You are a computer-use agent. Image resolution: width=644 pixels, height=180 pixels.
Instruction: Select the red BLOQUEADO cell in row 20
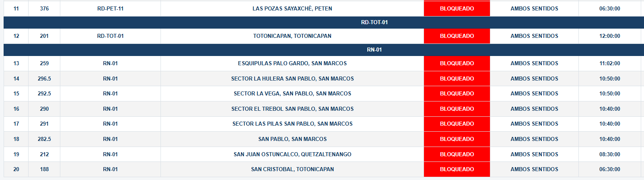457,169
